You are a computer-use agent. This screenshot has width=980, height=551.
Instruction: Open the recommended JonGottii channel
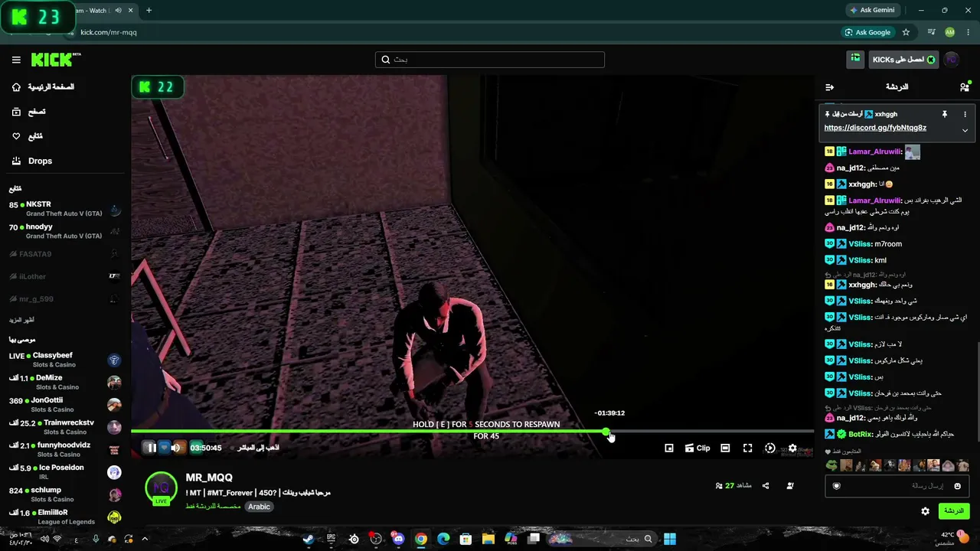point(65,405)
